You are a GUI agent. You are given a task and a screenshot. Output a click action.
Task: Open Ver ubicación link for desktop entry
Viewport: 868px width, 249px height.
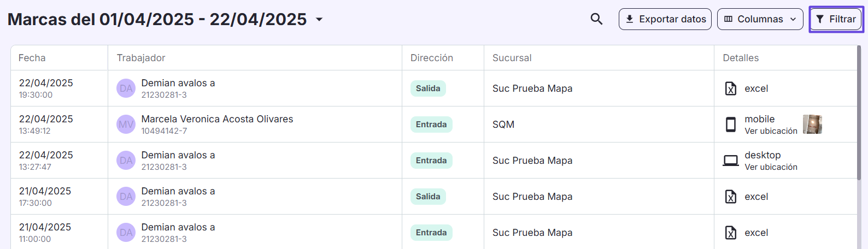click(x=771, y=167)
